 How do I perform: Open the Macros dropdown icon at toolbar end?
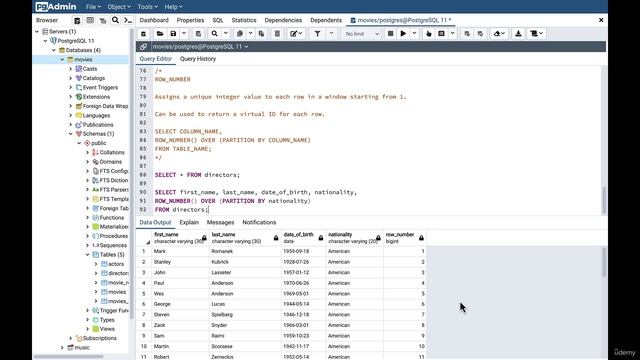[x=536, y=34]
